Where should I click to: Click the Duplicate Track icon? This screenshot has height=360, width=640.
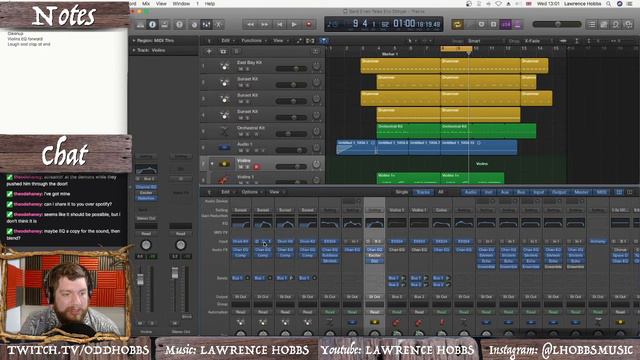pyautogui.click(x=223, y=51)
